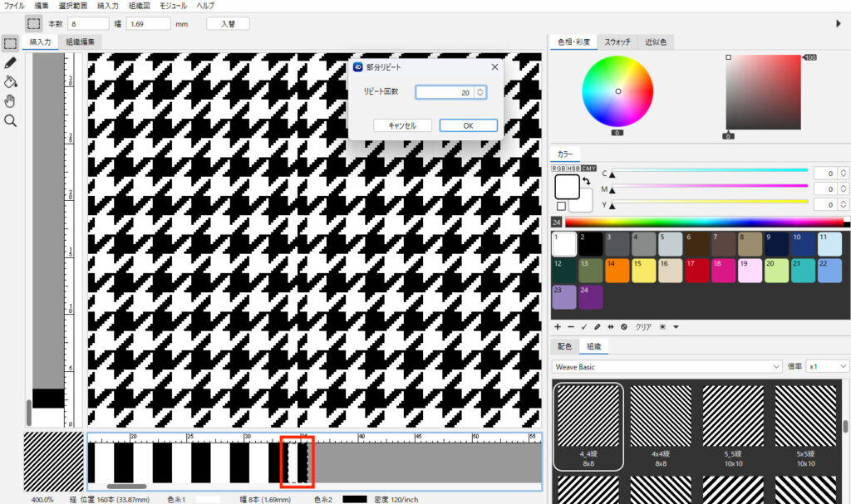Click the minus icon below the palette
This screenshot has width=851, height=504.
coord(571,327)
